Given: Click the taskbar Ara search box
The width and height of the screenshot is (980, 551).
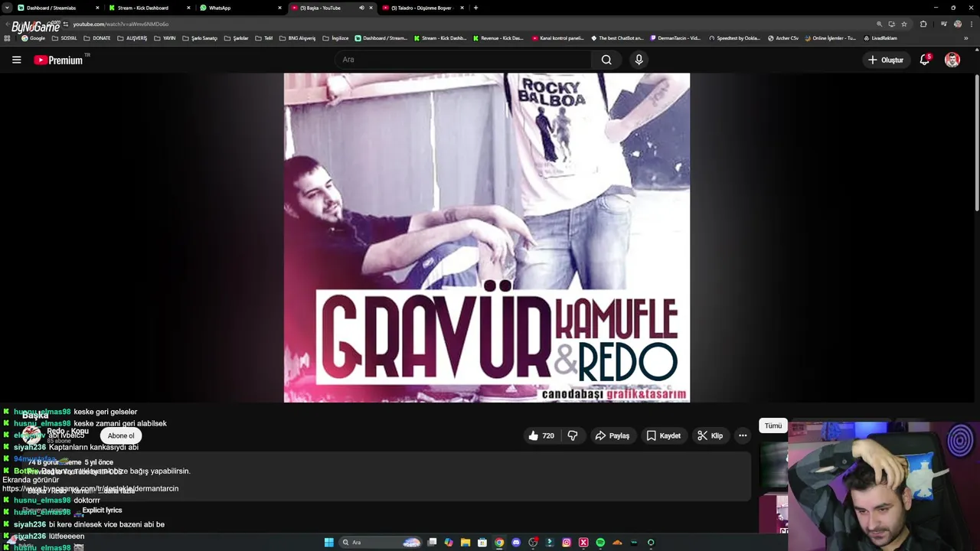Looking at the screenshot, I should coord(381,543).
